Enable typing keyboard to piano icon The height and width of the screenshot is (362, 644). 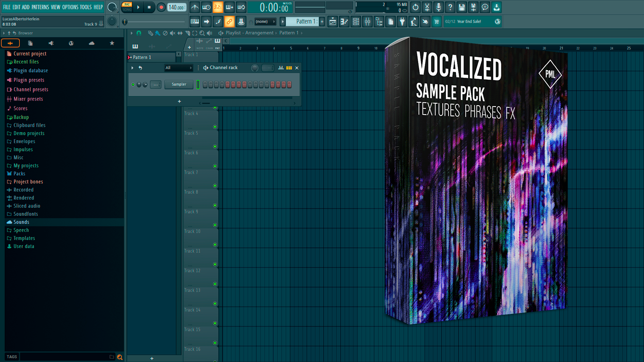(x=195, y=21)
